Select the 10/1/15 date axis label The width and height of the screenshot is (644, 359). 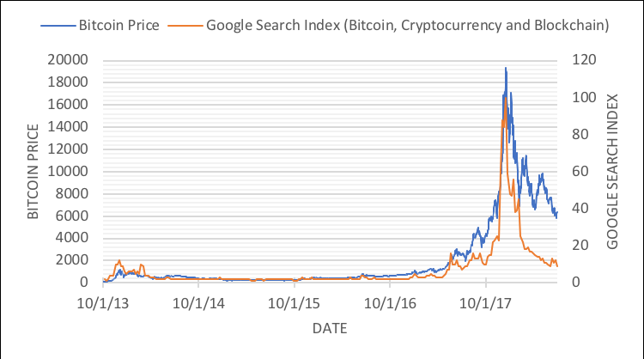tap(295, 301)
